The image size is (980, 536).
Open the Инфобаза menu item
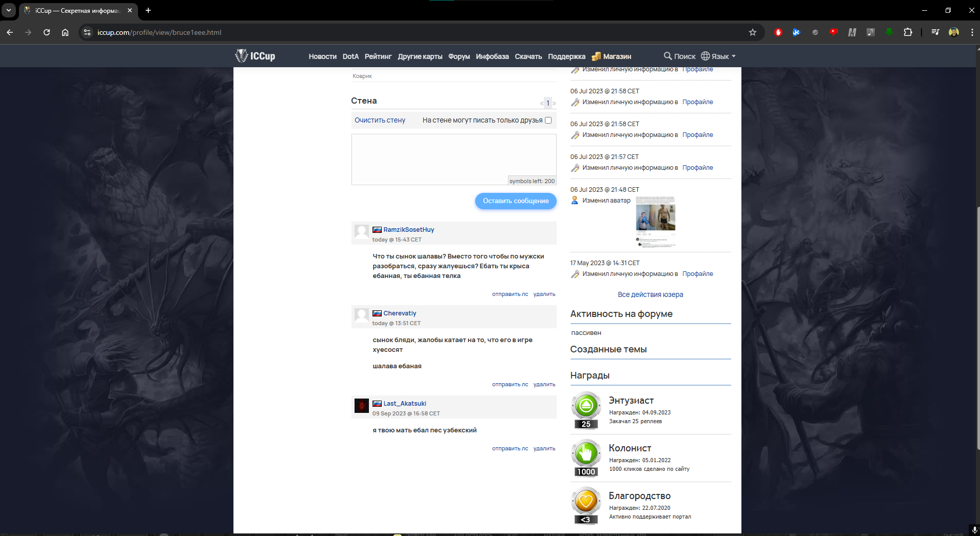(492, 56)
